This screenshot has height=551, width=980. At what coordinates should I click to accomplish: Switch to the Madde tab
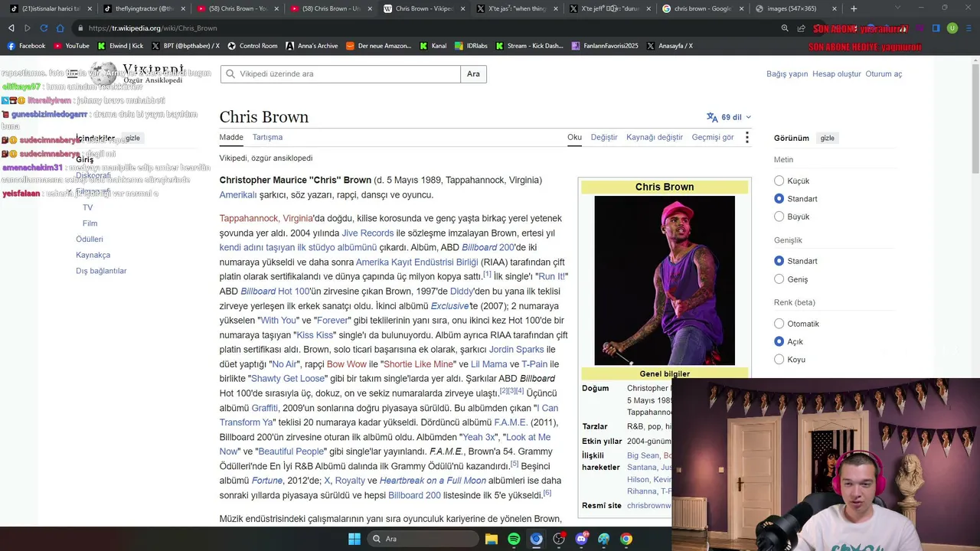(231, 138)
